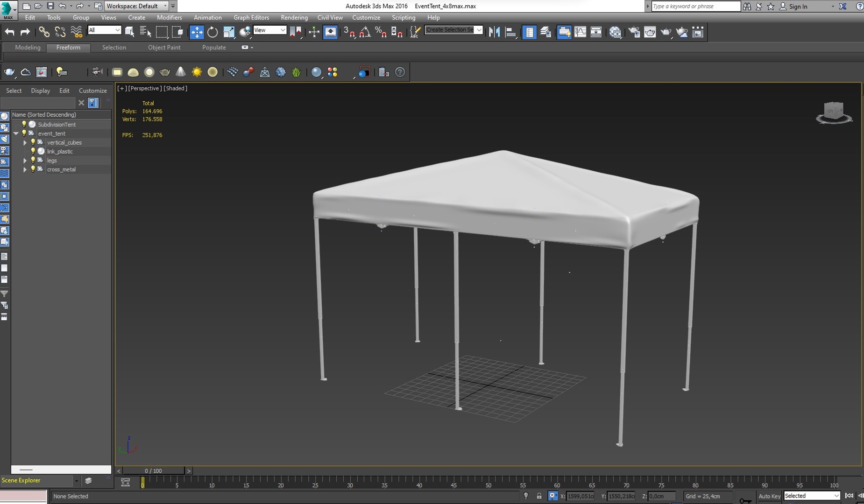Open Scene Explorer Display menu
This screenshot has width=864, height=504.
pyautogui.click(x=40, y=91)
